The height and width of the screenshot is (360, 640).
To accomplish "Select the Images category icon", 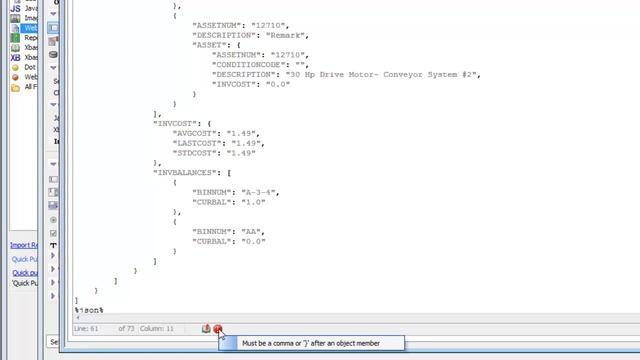I will click(15, 18).
